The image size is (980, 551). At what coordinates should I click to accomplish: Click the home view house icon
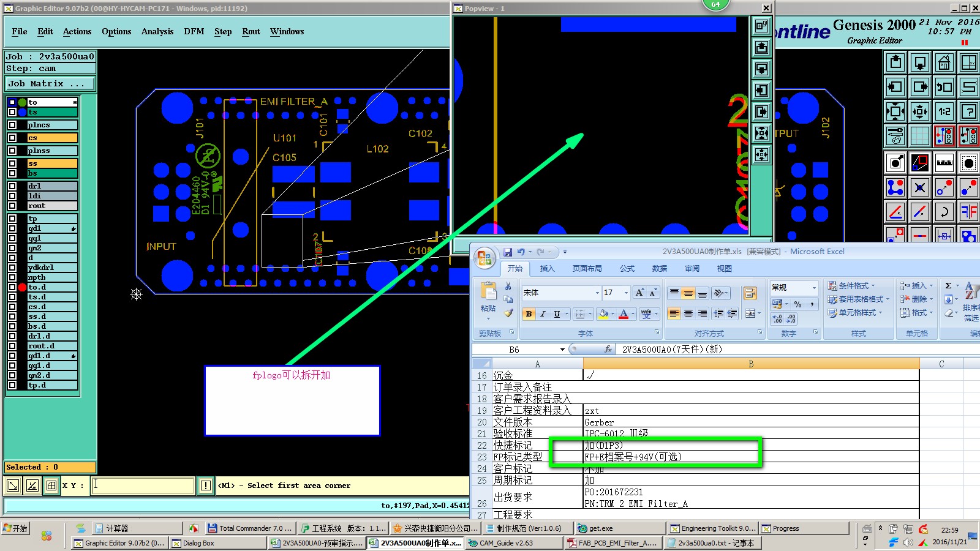click(x=944, y=62)
